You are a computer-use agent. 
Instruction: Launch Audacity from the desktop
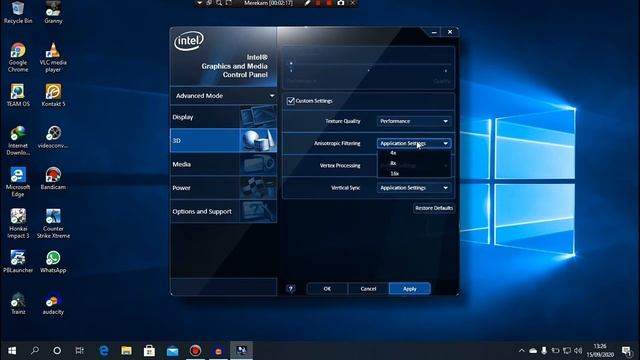[x=53, y=304]
